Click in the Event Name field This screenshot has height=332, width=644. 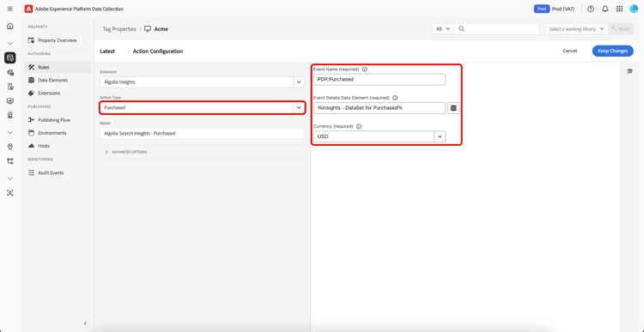tap(379, 79)
